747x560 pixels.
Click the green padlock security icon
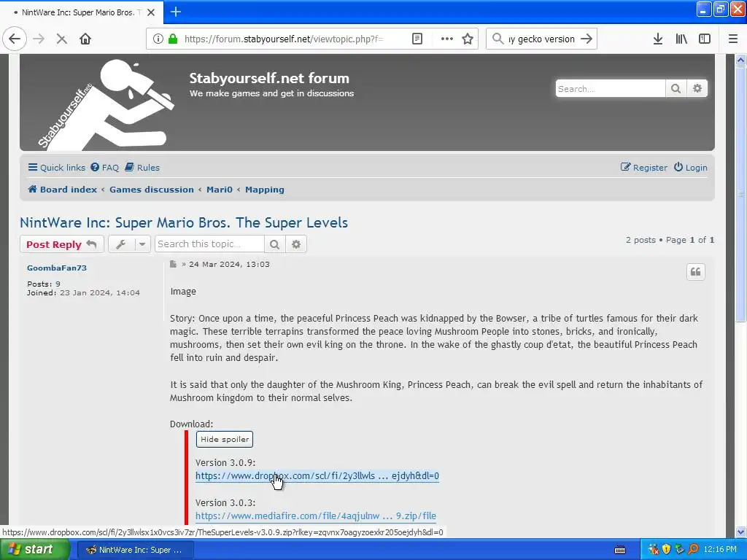coord(173,39)
